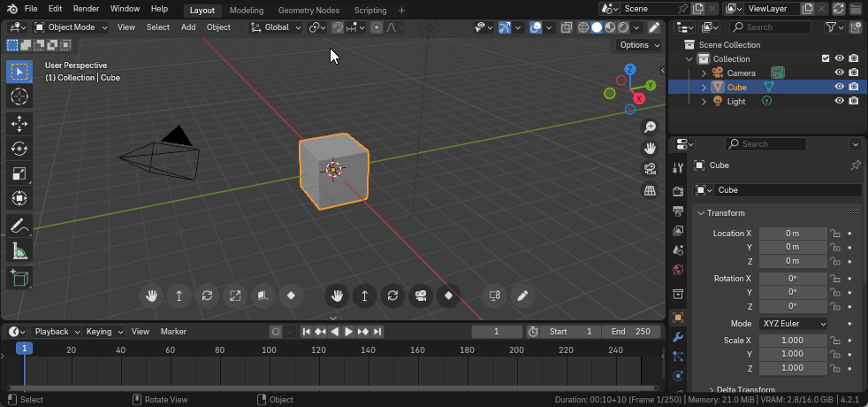Open the Playback dropdown in timeline
Screen dimensions: 868x407
coord(56,331)
